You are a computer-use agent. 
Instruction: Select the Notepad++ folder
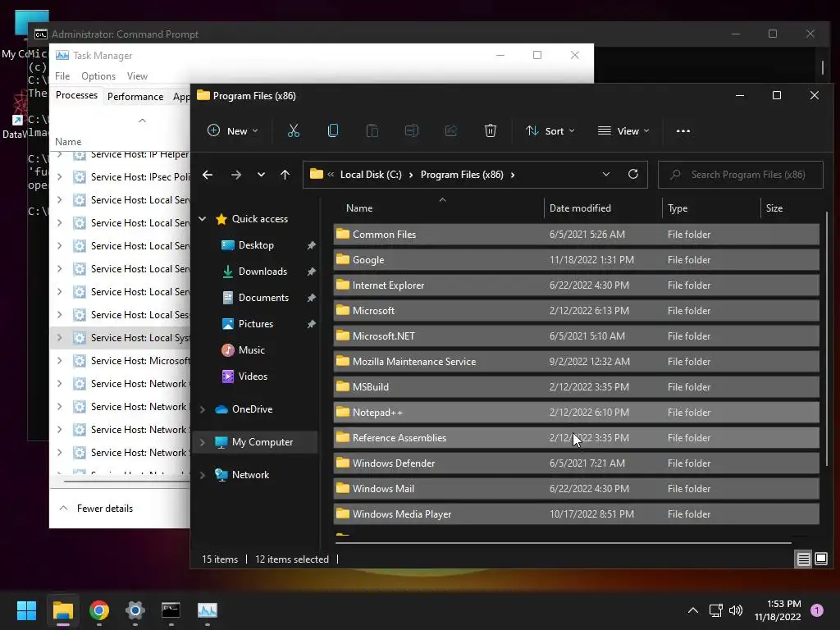pos(577,413)
